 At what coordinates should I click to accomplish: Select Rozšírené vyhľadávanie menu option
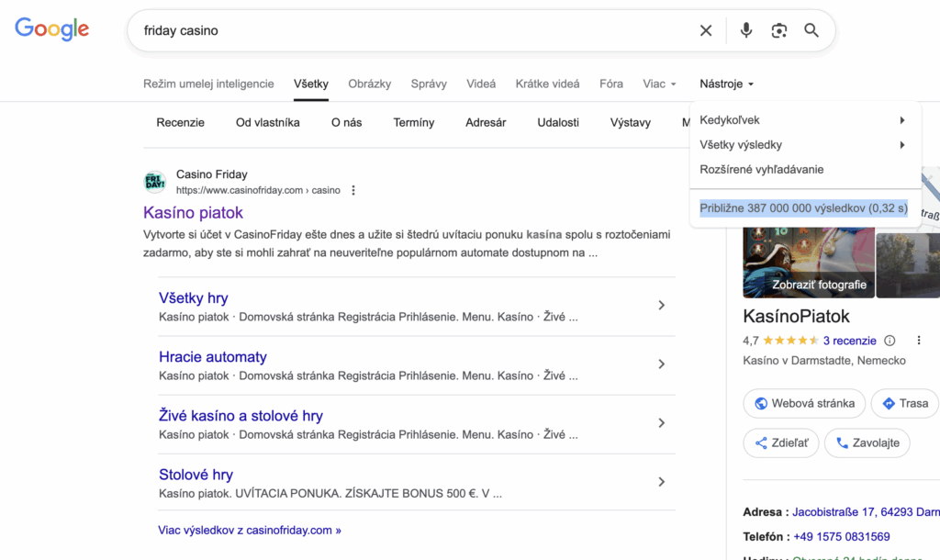761,170
